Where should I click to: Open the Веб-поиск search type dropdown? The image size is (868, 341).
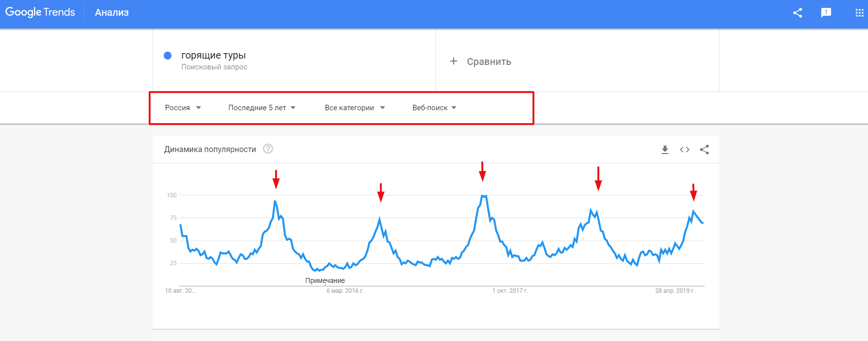[x=434, y=108]
